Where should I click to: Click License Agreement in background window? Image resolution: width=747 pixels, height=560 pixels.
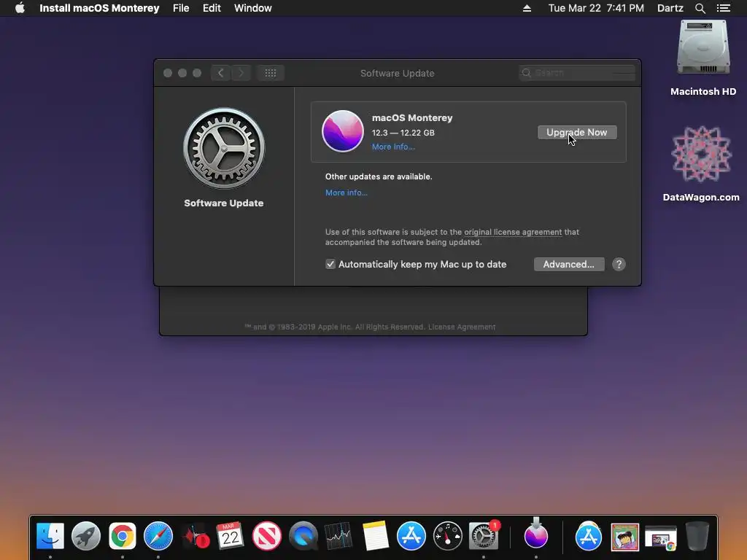click(462, 327)
